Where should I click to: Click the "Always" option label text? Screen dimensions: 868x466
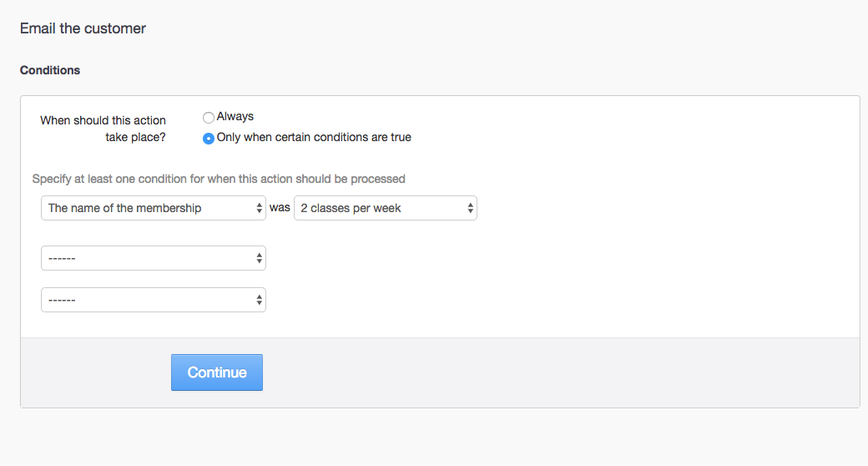[x=235, y=117]
